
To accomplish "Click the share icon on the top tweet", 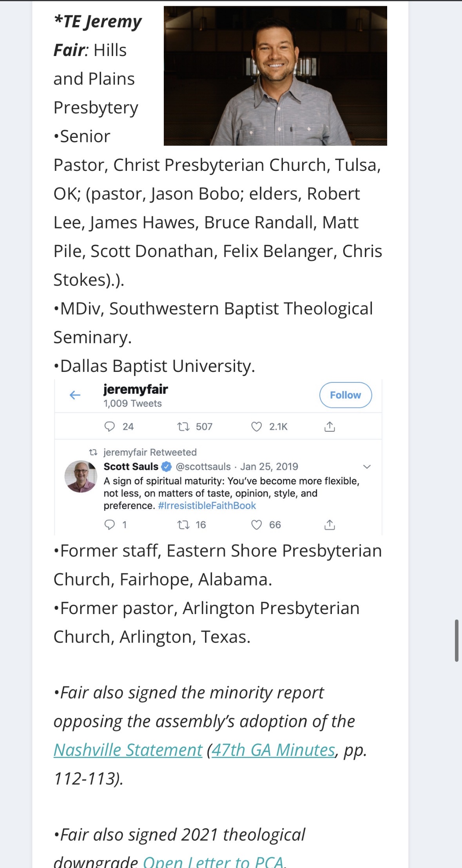I will click(330, 426).
